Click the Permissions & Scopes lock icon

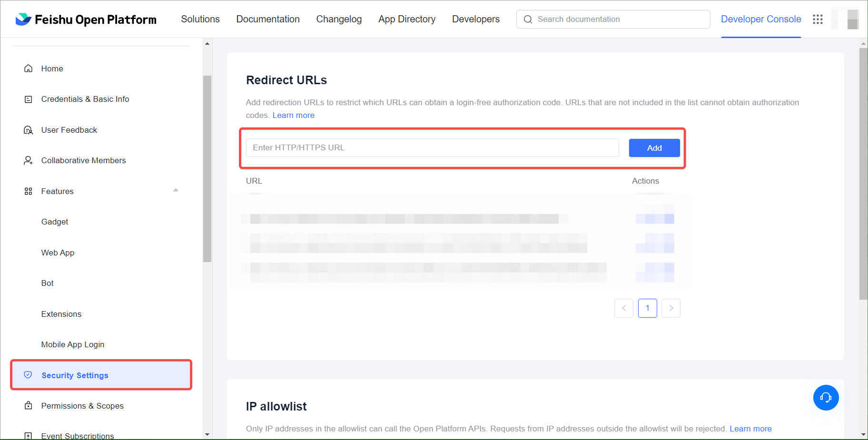pos(29,406)
